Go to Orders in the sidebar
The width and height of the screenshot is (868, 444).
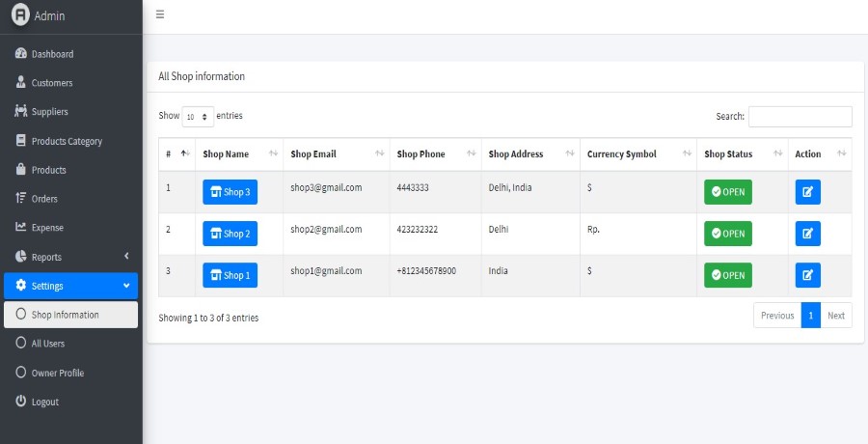point(44,199)
